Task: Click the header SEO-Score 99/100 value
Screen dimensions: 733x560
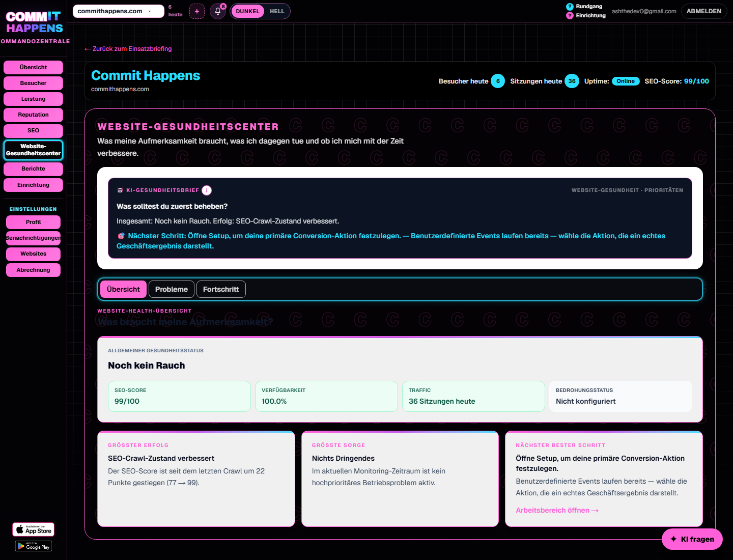Action: (x=696, y=81)
